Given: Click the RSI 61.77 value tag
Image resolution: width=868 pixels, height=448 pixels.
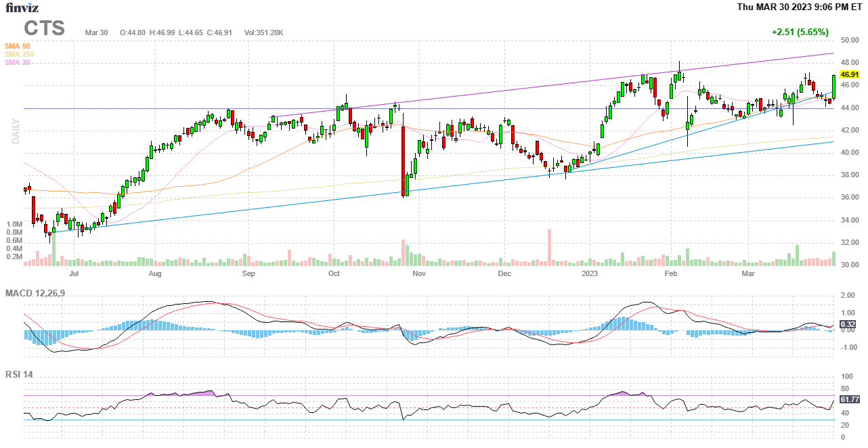Looking at the screenshot, I should (x=849, y=399).
